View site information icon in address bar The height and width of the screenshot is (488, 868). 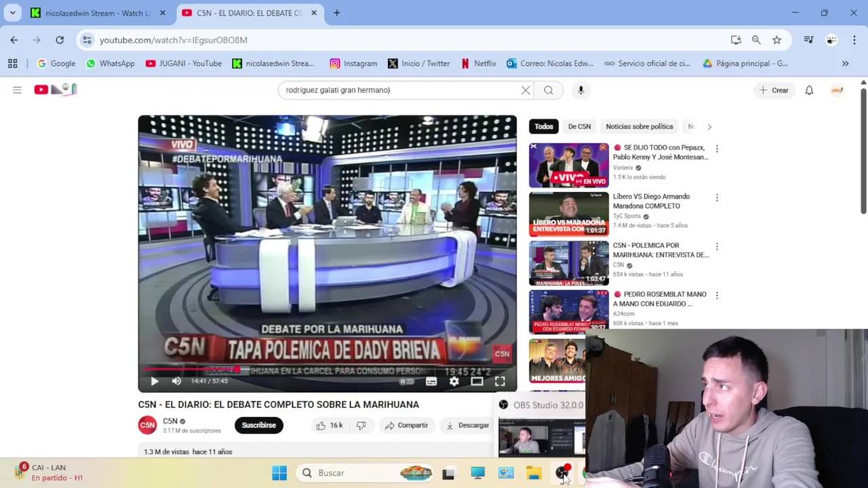coord(87,40)
